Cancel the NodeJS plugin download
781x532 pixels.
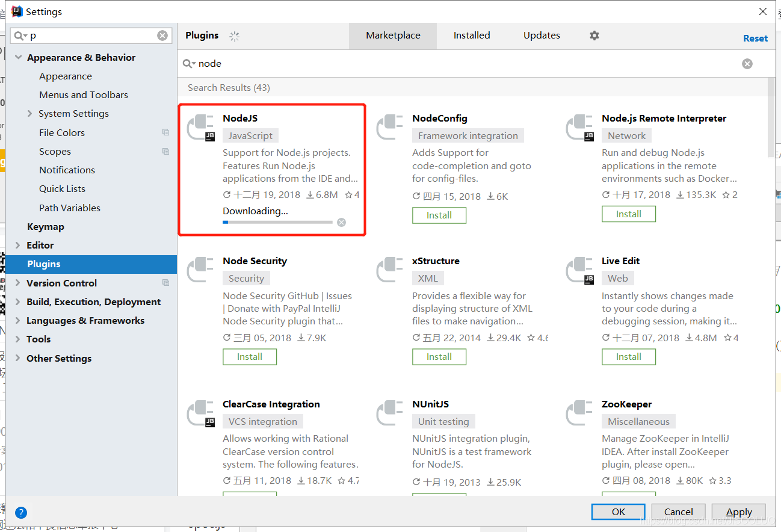tap(341, 222)
